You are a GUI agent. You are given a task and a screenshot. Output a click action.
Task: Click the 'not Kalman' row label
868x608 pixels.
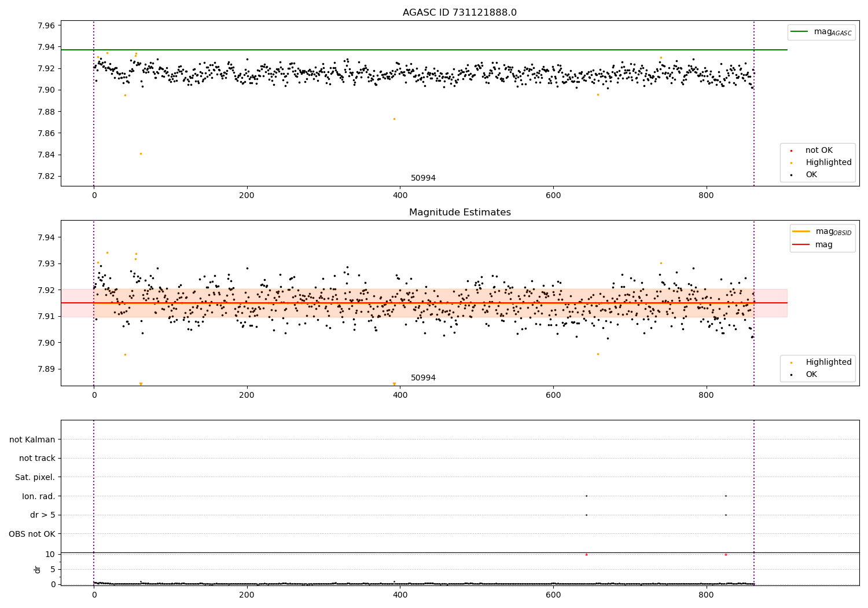(x=32, y=440)
